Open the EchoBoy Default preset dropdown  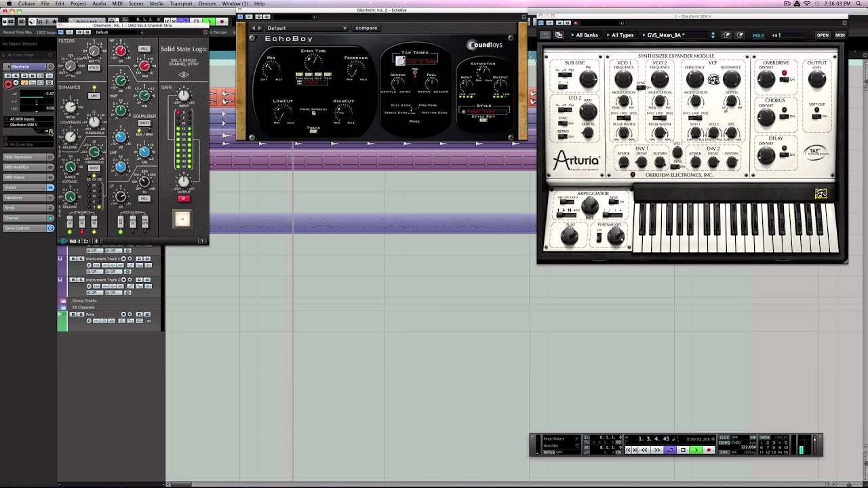(307, 28)
